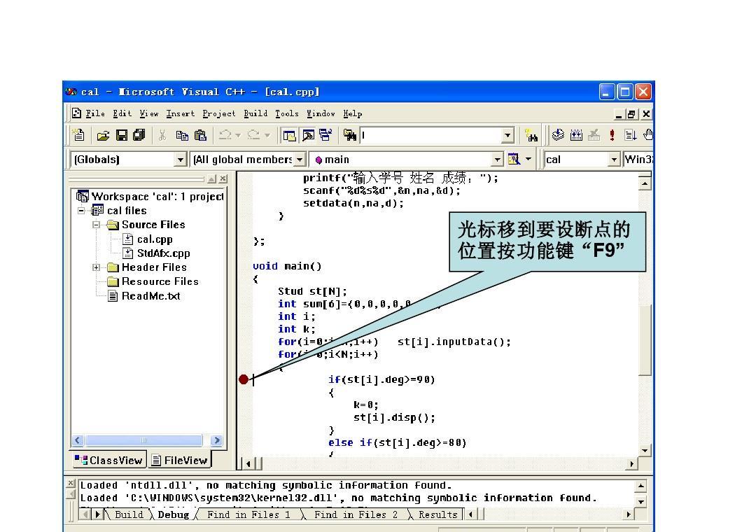Switch to the FileView tab
Screen dimensions: 756x532
click(179, 460)
